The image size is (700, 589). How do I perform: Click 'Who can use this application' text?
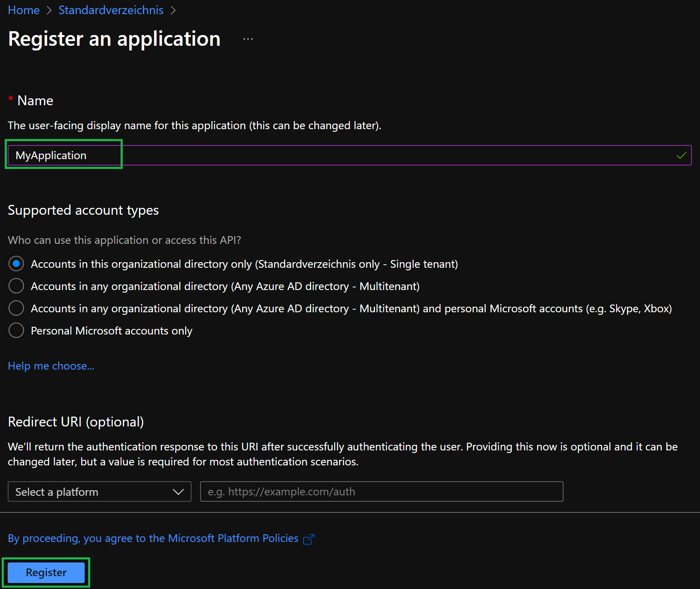[x=124, y=240]
